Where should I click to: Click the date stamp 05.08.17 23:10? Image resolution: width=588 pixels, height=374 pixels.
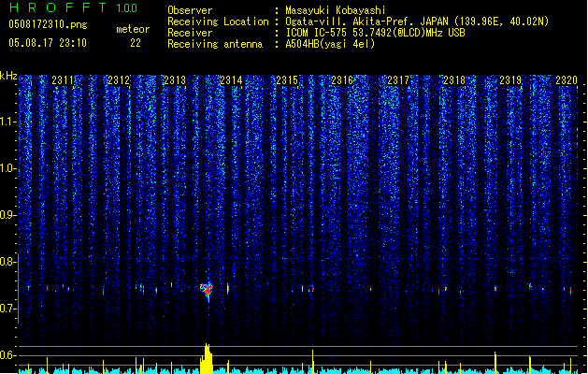coord(48,43)
